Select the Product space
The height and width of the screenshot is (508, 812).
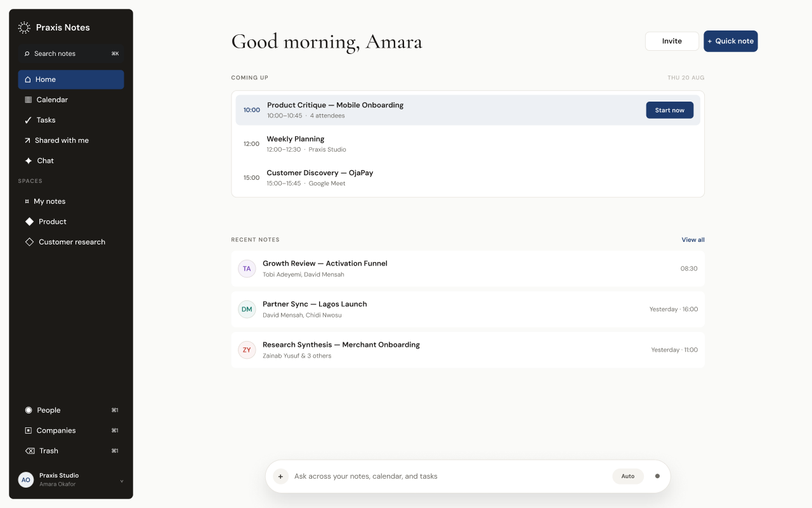(x=71, y=222)
